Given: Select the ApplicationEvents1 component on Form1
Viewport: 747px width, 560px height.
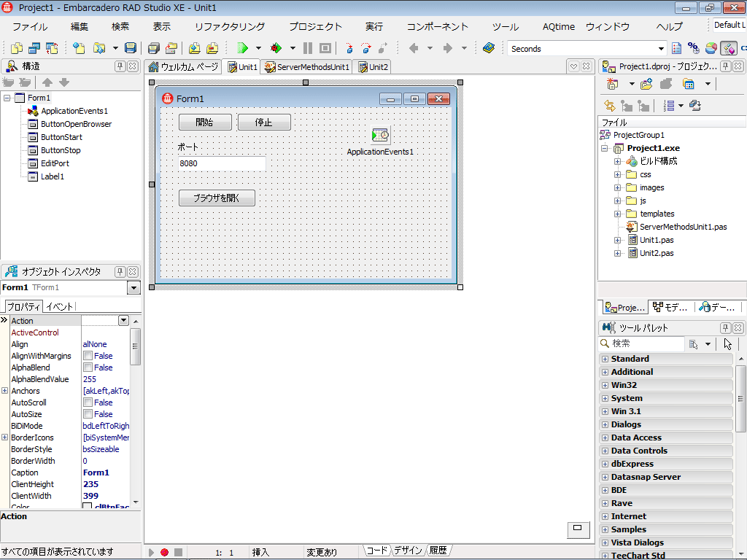Looking at the screenshot, I should coord(380,135).
